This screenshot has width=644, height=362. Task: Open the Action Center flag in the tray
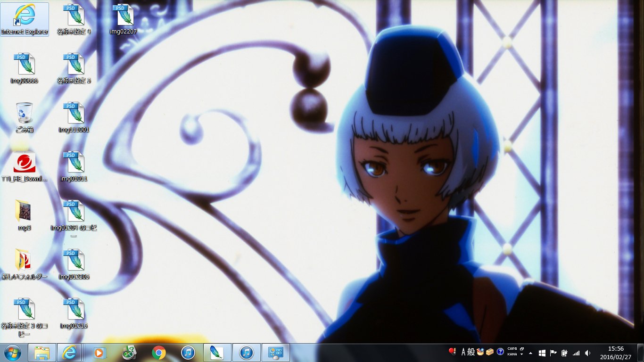[x=553, y=352]
